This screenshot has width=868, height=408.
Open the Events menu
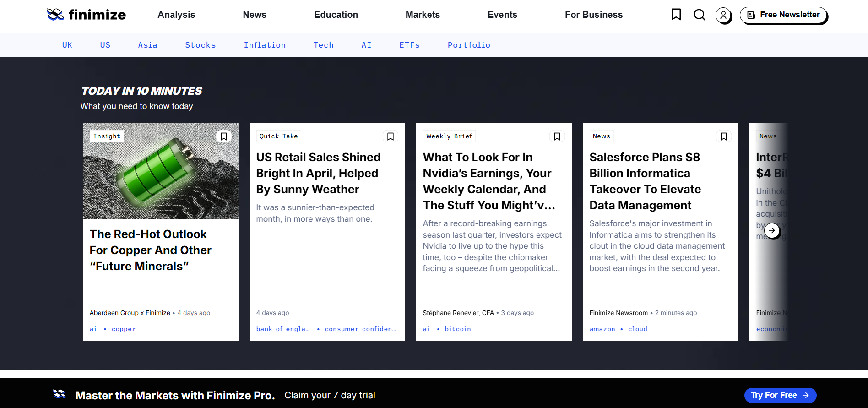(x=502, y=15)
